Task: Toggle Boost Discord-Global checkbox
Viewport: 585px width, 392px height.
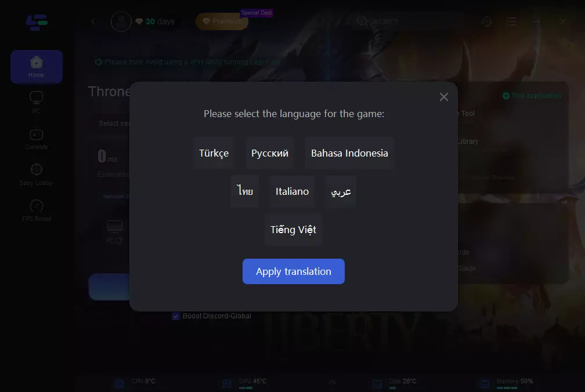Action: coord(176,316)
